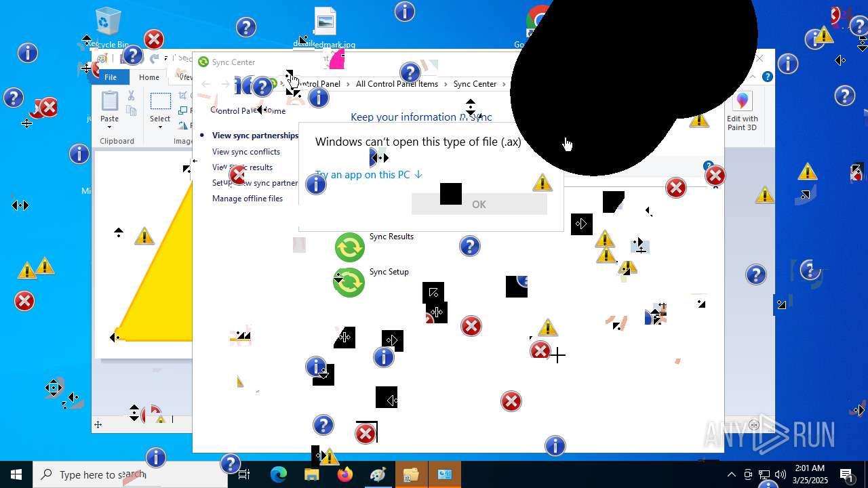Open the detailedmark.jpg desktop file

325,27
